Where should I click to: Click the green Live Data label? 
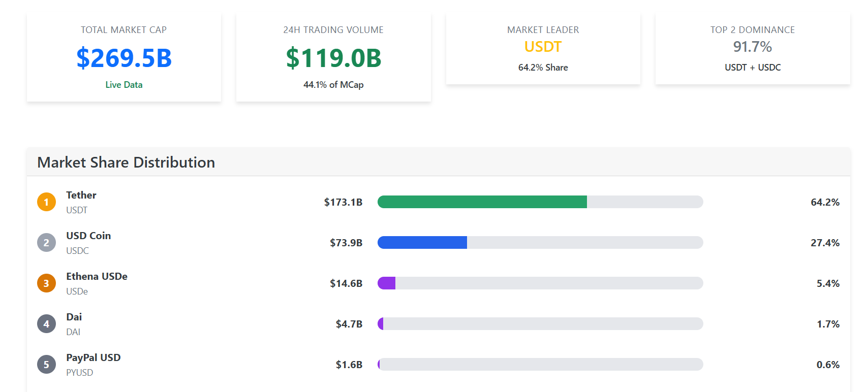tap(124, 85)
